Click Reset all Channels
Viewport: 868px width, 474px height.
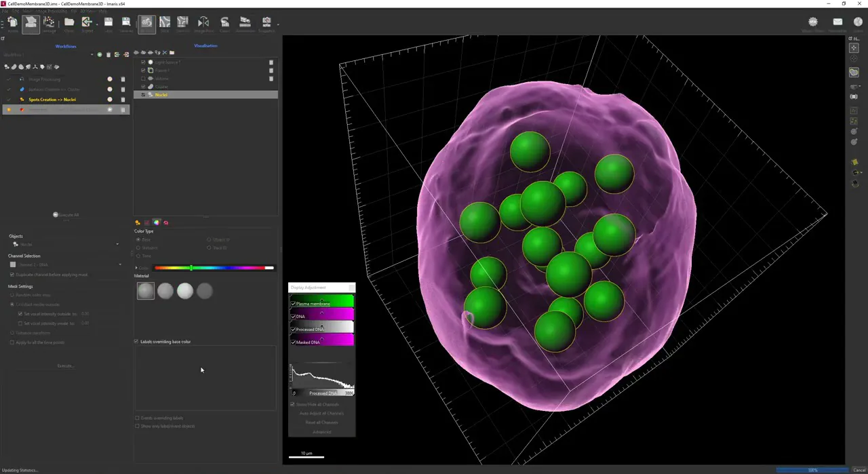[x=321, y=422]
